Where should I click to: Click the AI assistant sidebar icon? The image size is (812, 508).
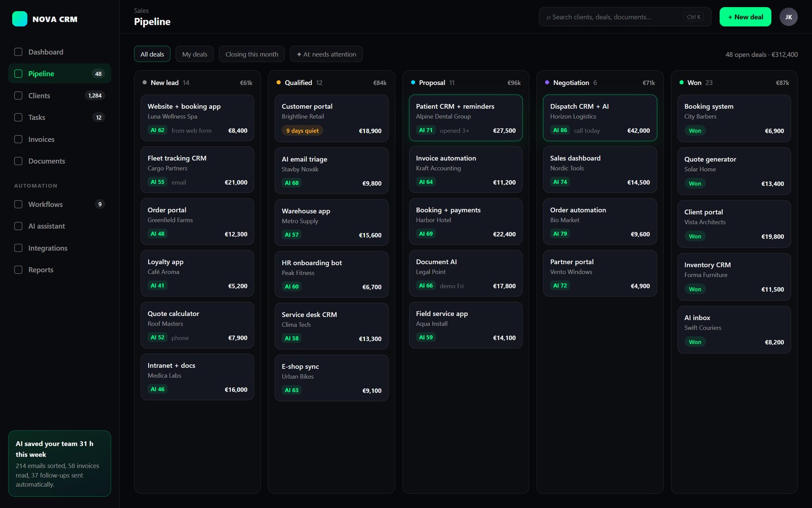[18, 226]
